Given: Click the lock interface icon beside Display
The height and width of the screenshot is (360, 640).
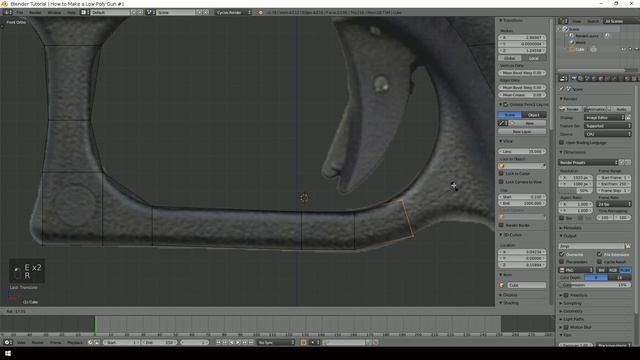Looking at the screenshot, I should 629,118.
